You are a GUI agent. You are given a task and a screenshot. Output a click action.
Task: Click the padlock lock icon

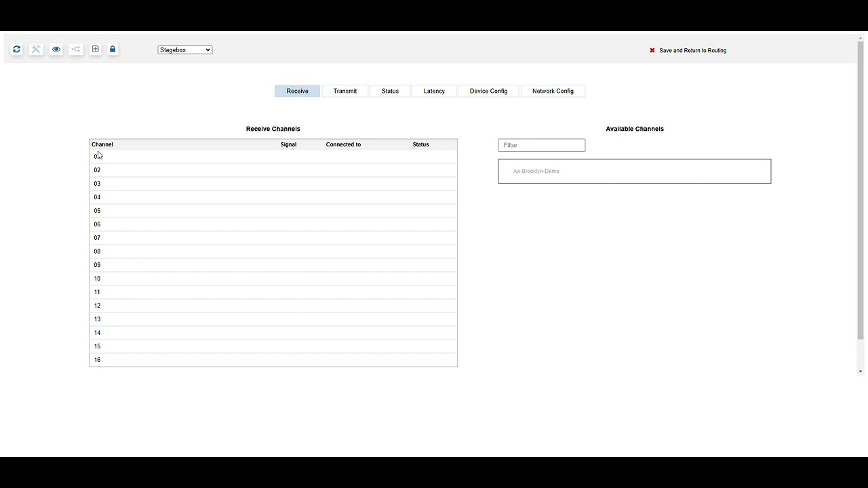pos(113,49)
